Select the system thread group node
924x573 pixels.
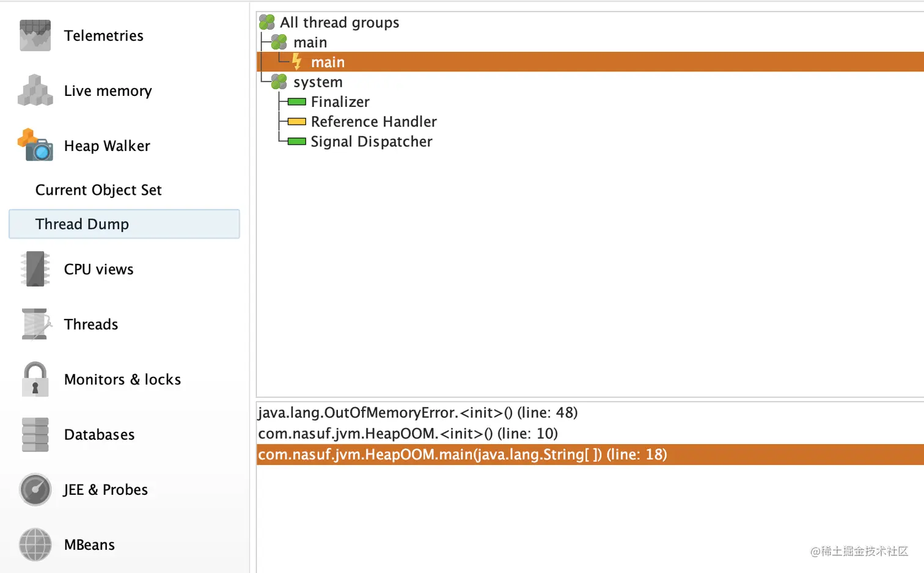point(318,82)
